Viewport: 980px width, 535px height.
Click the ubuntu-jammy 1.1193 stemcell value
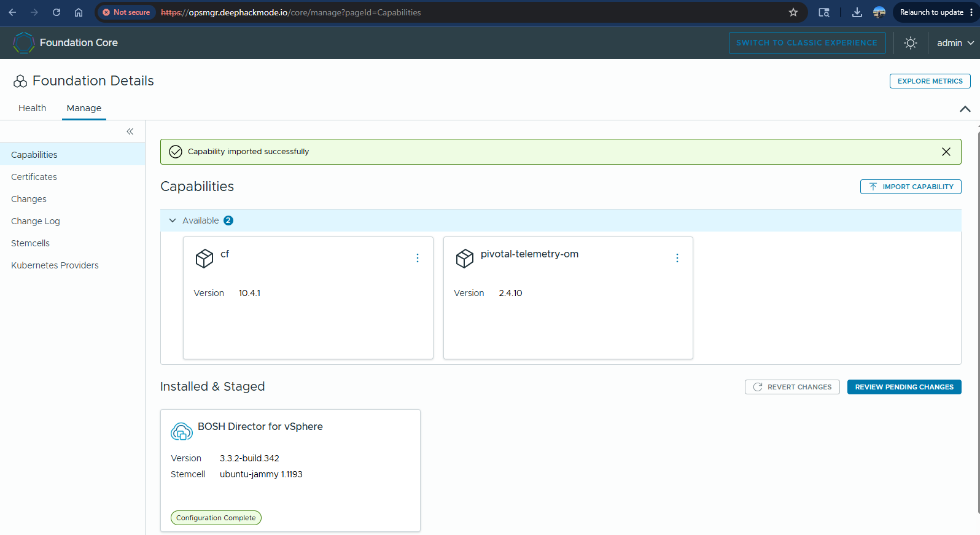click(x=261, y=474)
